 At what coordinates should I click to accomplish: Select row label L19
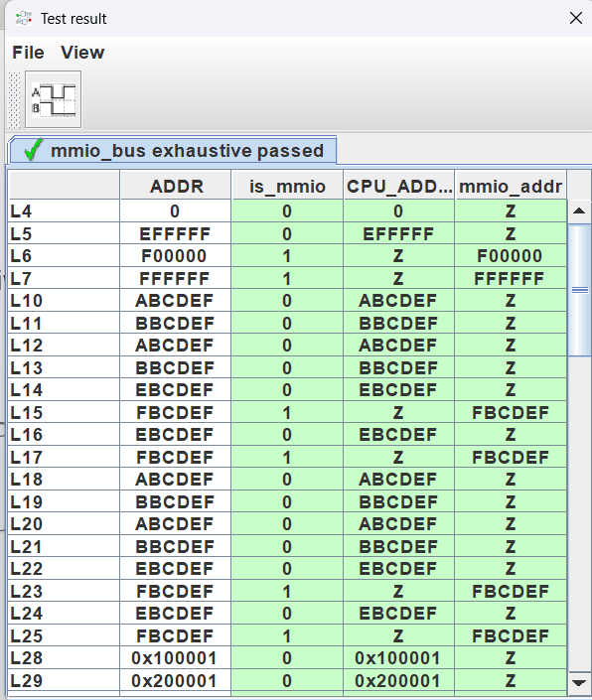64,500
